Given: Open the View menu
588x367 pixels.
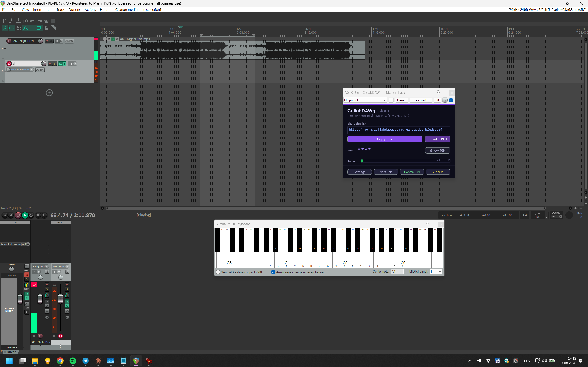Looking at the screenshot, I should click(25, 9).
